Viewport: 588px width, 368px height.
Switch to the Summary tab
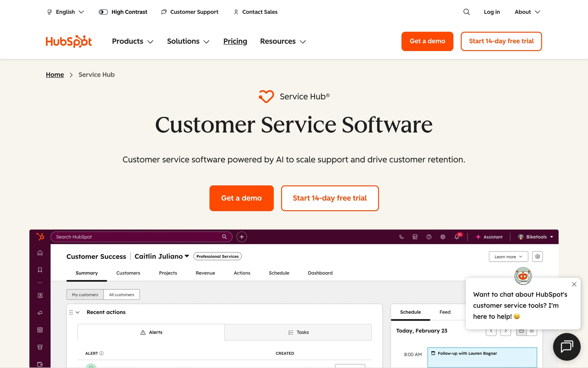coord(87,273)
